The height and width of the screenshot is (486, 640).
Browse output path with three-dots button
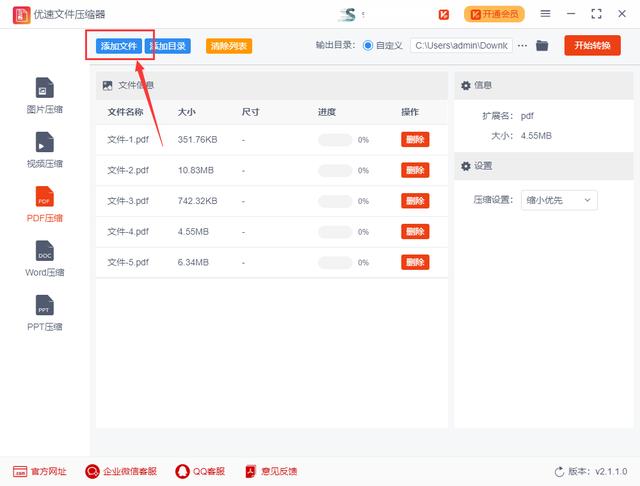coord(522,46)
